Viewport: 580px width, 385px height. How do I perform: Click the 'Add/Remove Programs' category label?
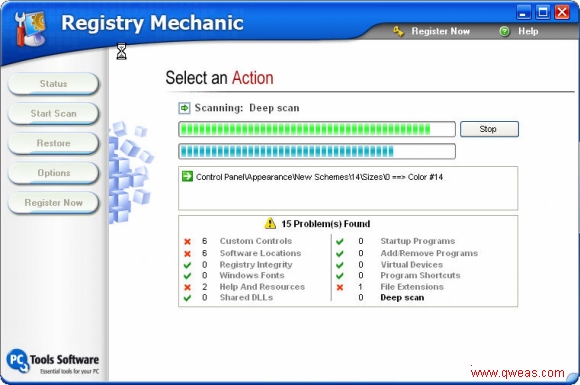point(429,253)
